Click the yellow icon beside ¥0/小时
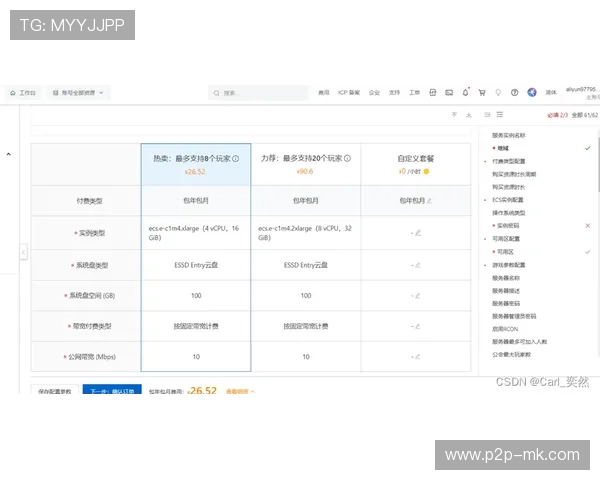 point(426,171)
